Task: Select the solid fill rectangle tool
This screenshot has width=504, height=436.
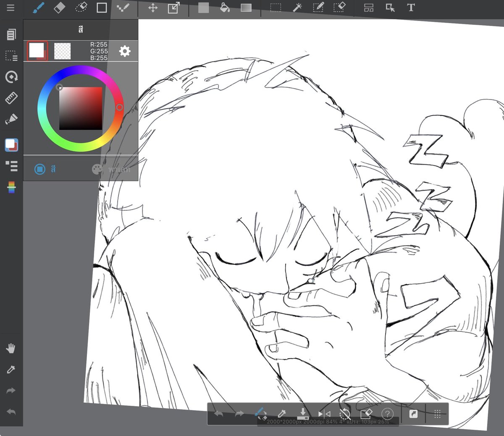Action: click(203, 8)
